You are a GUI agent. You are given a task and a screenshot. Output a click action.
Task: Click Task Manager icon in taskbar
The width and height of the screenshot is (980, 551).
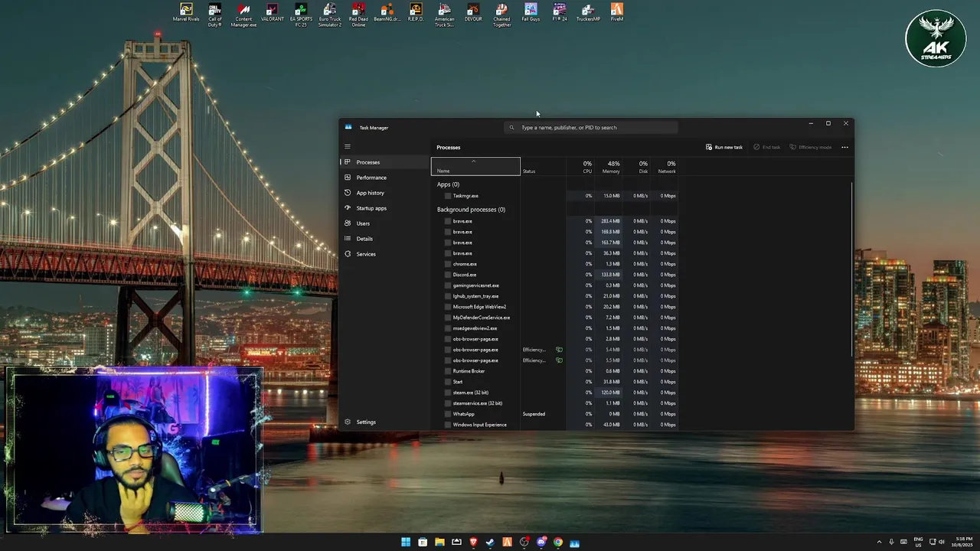coord(575,543)
